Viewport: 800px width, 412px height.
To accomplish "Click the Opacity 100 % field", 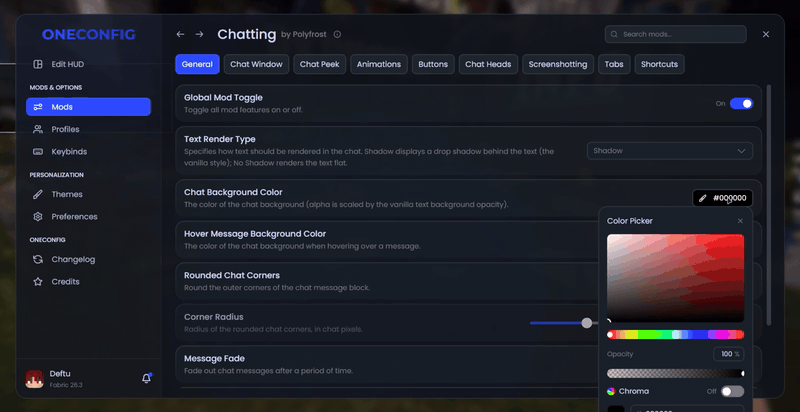I will 729,354.
